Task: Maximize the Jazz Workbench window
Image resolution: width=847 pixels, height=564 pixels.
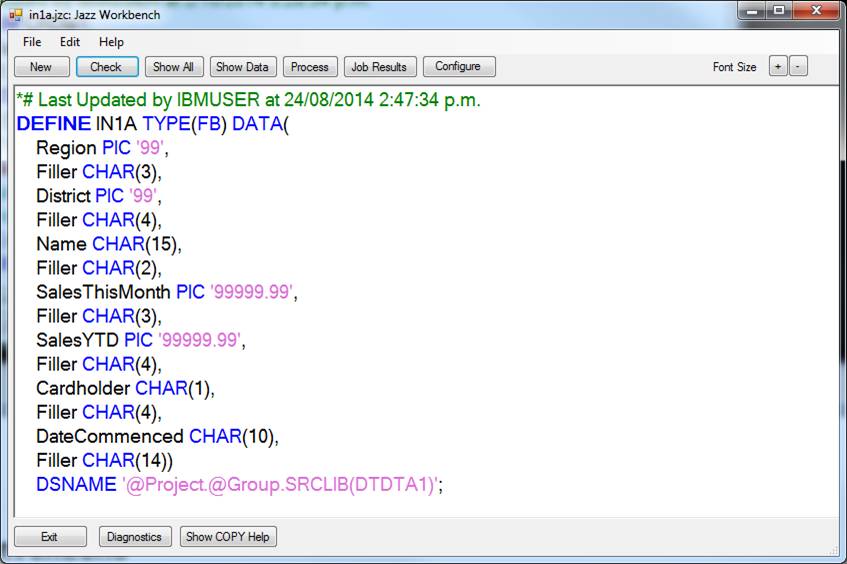Action: pyautogui.click(x=778, y=11)
